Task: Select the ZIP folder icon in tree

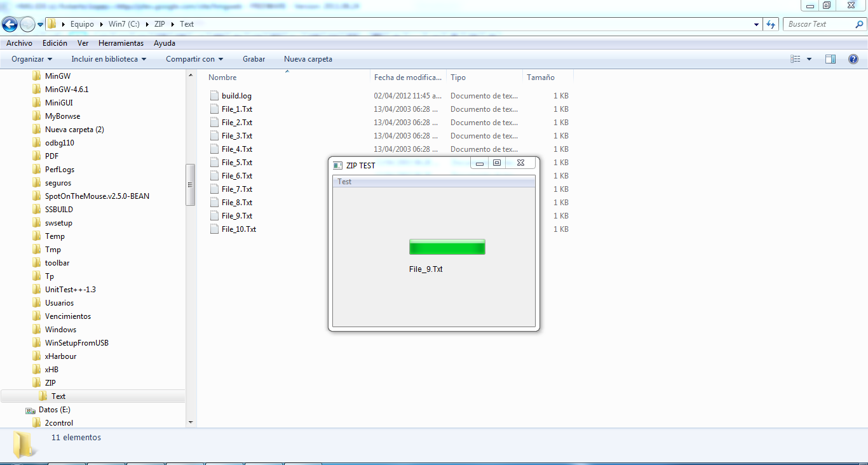Action: click(x=37, y=382)
